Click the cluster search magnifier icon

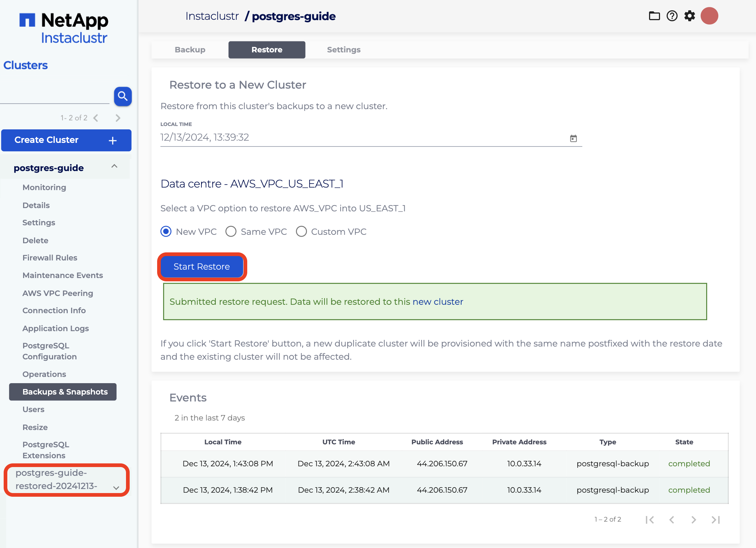pos(123,96)
